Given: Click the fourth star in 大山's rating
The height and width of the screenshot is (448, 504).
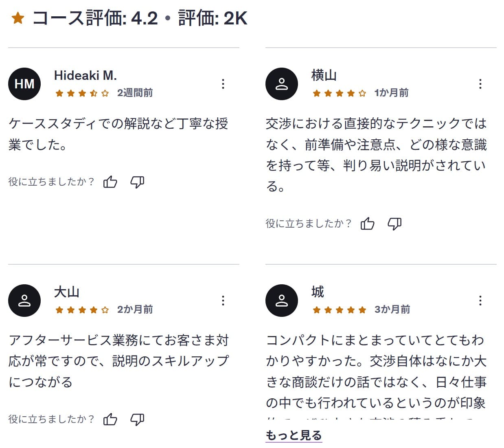Looking at the screenshot, I should coord(94,310).
